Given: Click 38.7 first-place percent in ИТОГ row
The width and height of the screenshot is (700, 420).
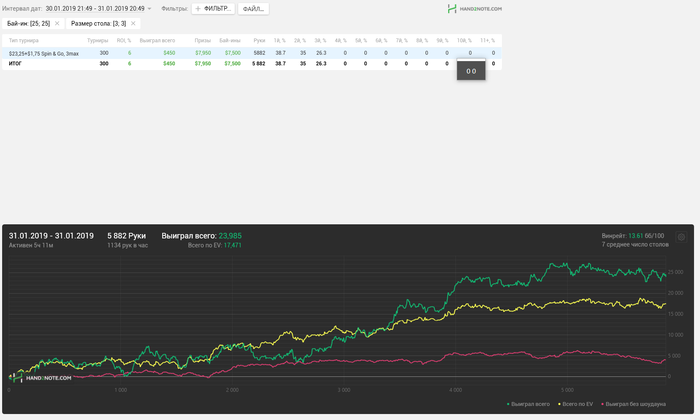Looking at the screenshot, I should tap(280, 63).
